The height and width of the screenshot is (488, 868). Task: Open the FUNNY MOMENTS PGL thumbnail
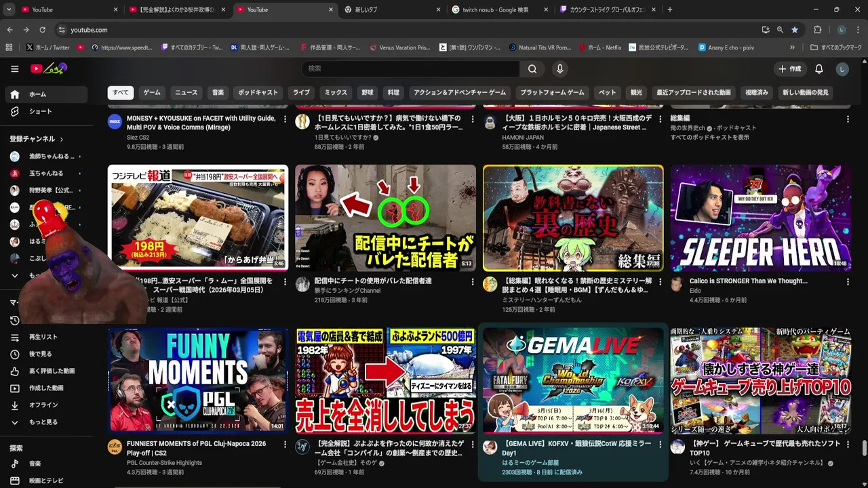point(198,381)
